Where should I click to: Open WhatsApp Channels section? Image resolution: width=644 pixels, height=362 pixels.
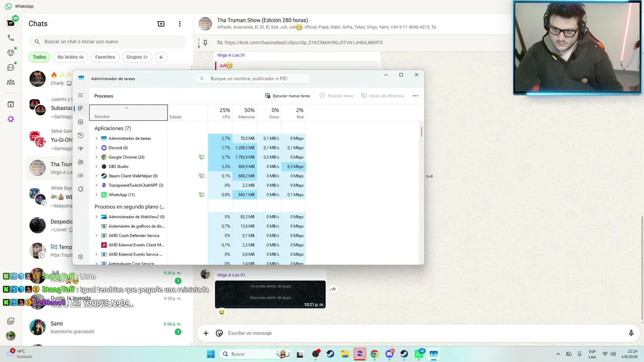pos(11,67)
